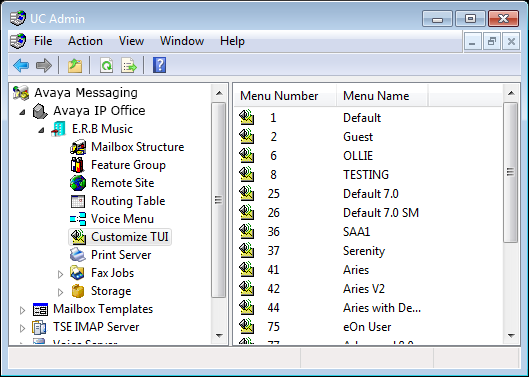Click the icon for menu 36 SAA1
This screenshot has height=377, width=529.
tap(247, 231)
